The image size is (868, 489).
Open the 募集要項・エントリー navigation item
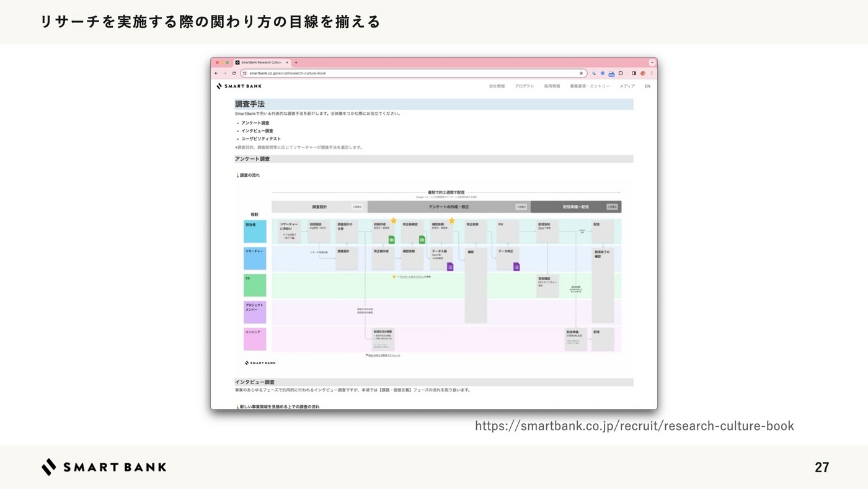coord(590,86)
